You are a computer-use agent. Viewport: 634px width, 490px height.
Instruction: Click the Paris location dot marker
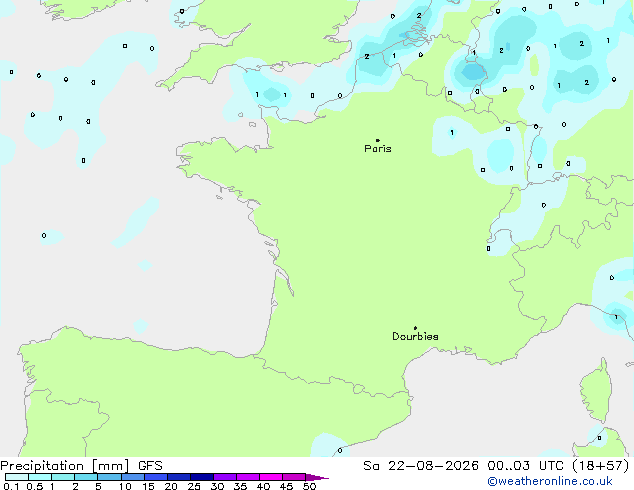(x=378, y=140)
